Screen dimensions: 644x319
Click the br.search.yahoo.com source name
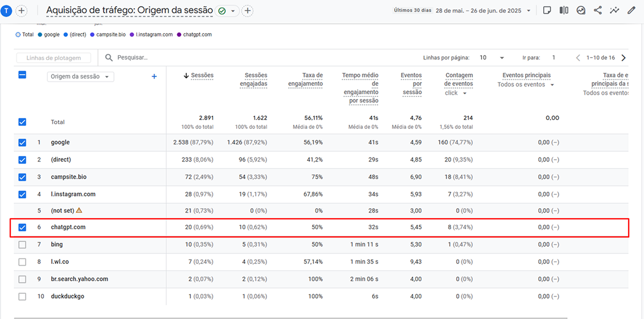[x=80, y=279]
